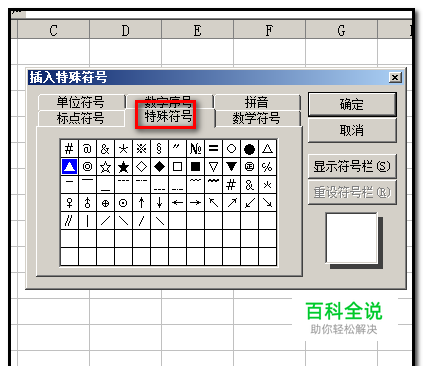Screen dimensions: 423x366
Task: Select column C header
Action: (53, 30)
